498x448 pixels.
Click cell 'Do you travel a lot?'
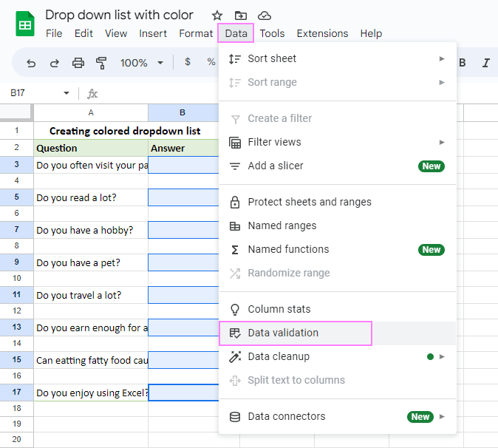(91, 295)
